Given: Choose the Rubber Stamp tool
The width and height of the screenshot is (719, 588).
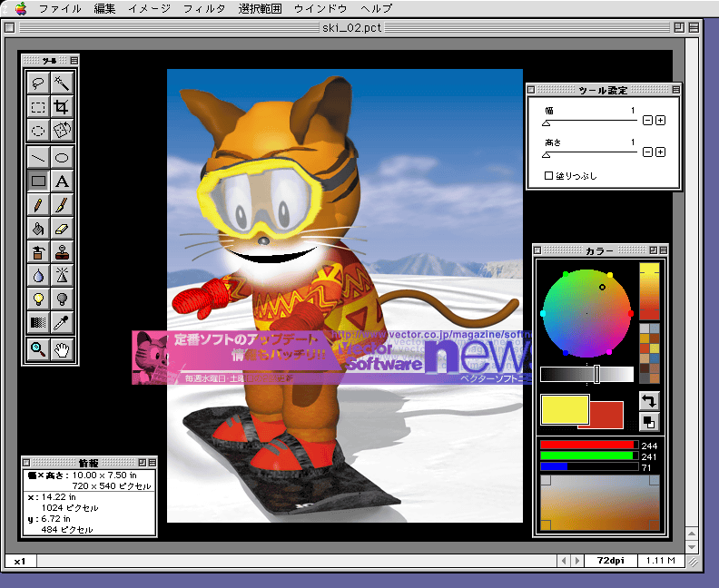Looking at the screenshot, I should (62, 251).
